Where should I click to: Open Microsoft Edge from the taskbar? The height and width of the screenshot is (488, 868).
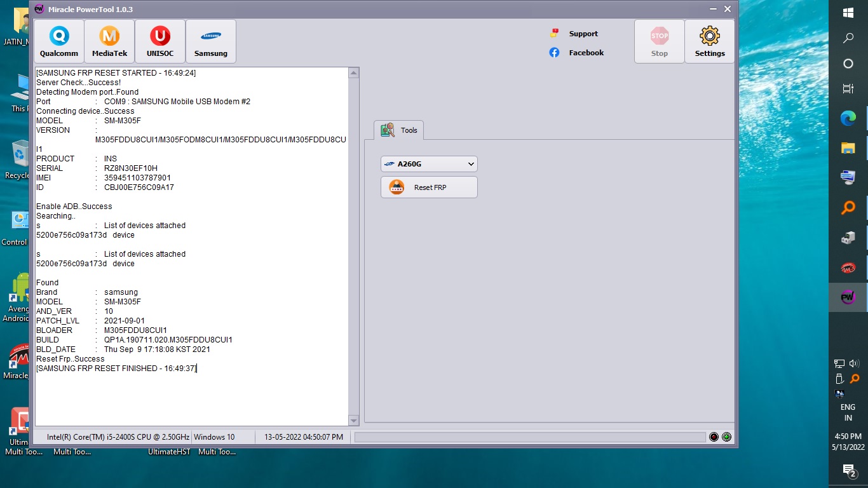(848, 118)
